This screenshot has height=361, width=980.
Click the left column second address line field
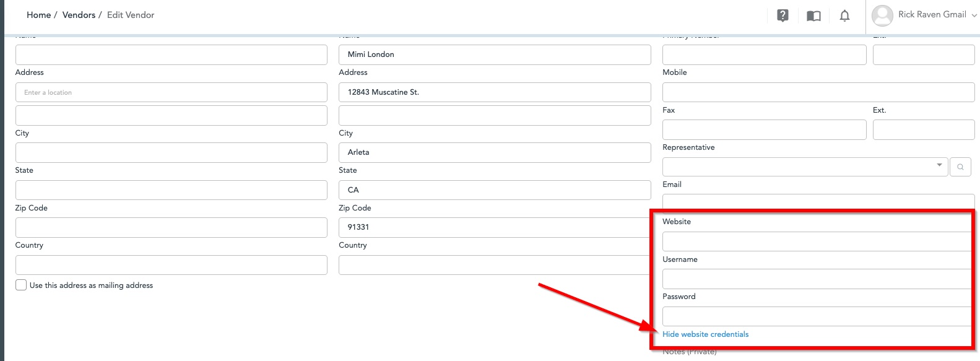171,115
